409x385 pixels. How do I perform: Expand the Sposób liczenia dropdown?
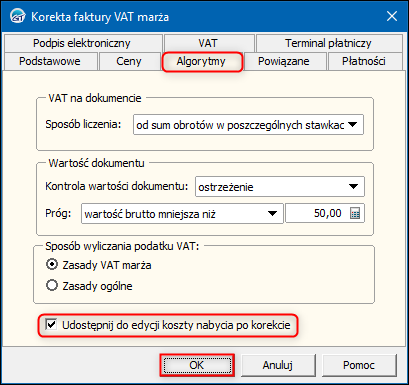[248, 125]
